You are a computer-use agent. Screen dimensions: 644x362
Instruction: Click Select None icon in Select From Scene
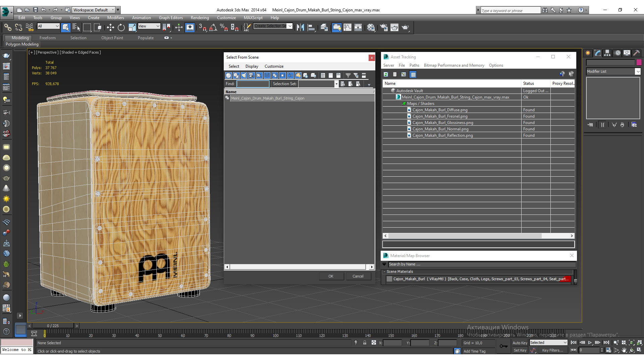tap(331, 75)
